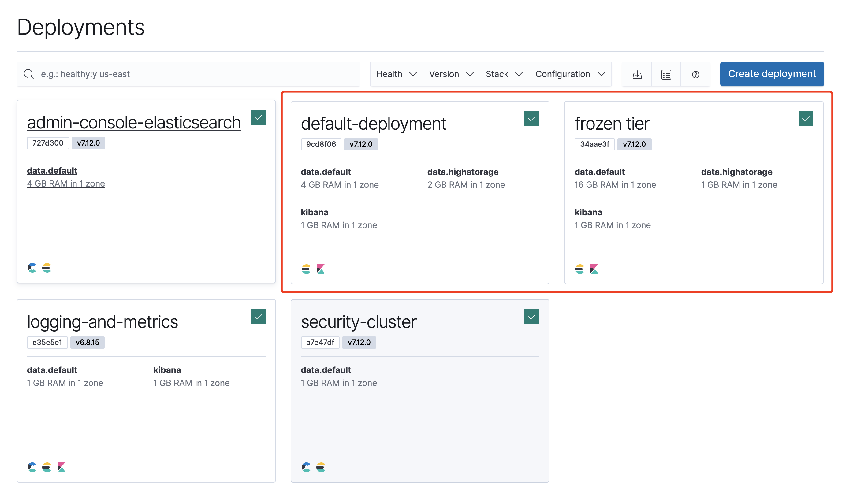The width and height of the screenshot is (853, 504).
Task: Open the default-deployment card title
Action: coord(373,123)
